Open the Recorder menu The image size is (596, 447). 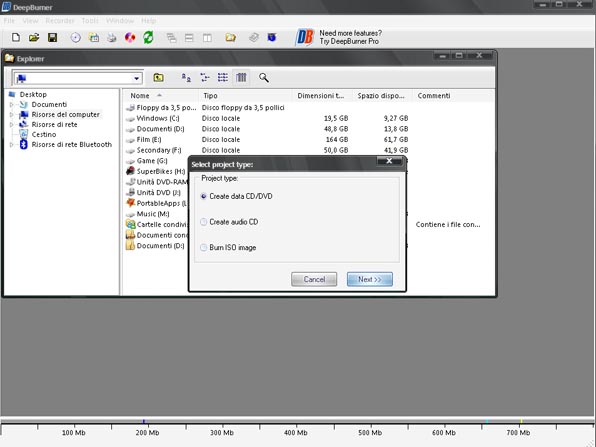pyautogui.click(x=60, y=21)
